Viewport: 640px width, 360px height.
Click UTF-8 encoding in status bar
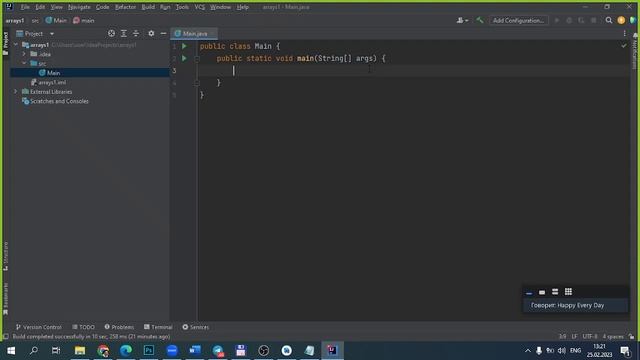[x=589, y=336]
